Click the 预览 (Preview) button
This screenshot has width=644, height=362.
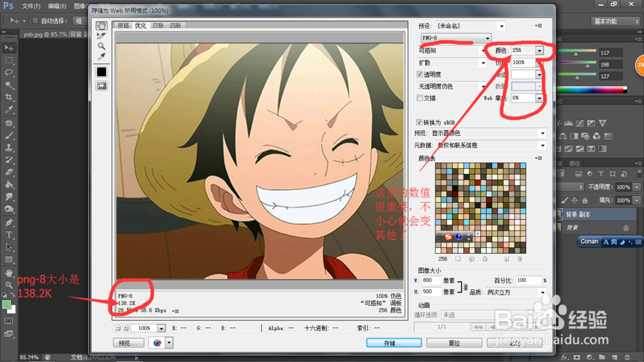point(128,343)
